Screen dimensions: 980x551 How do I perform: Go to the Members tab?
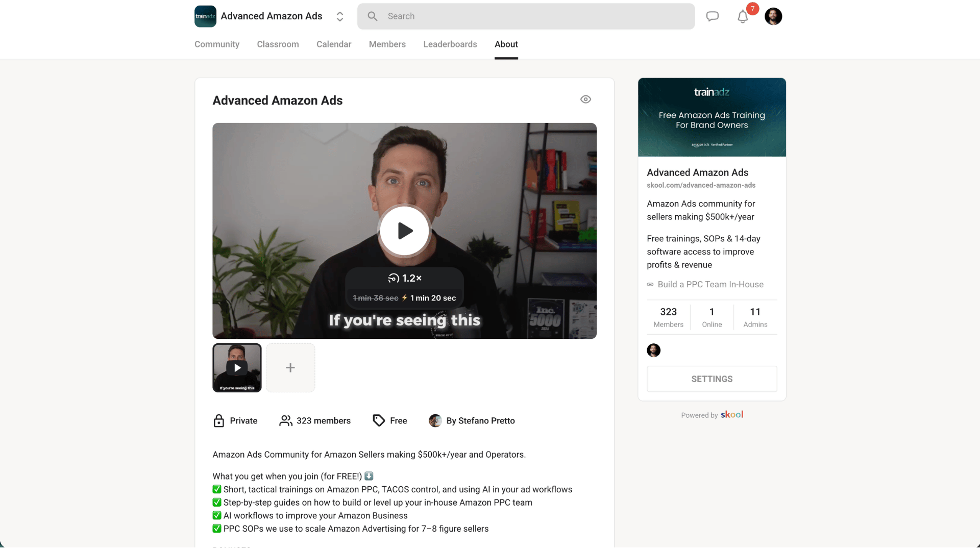387,44
